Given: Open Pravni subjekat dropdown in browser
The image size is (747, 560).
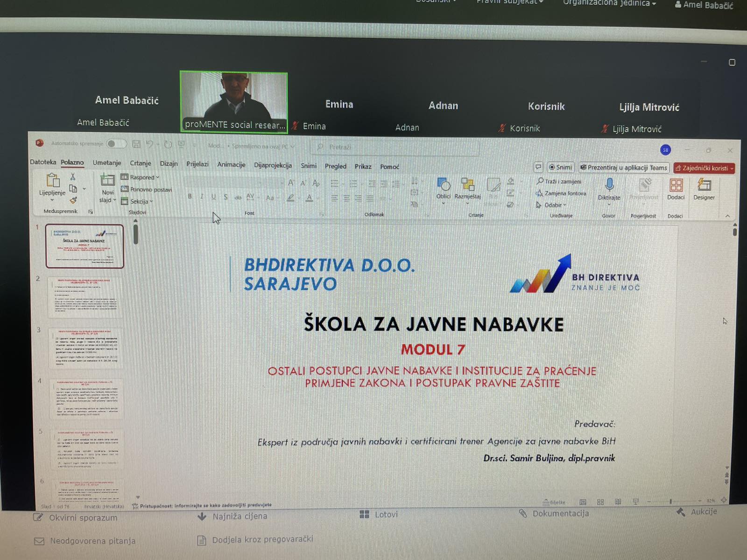Looking at the screenshot, I should click(x=510, y=2).
